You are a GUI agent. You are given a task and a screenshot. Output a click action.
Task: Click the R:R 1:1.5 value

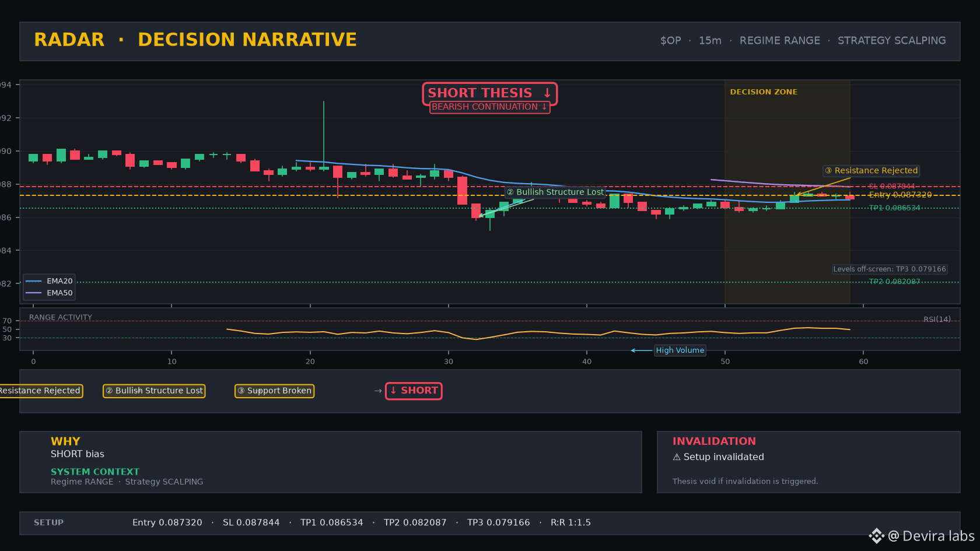click(571, 522)
